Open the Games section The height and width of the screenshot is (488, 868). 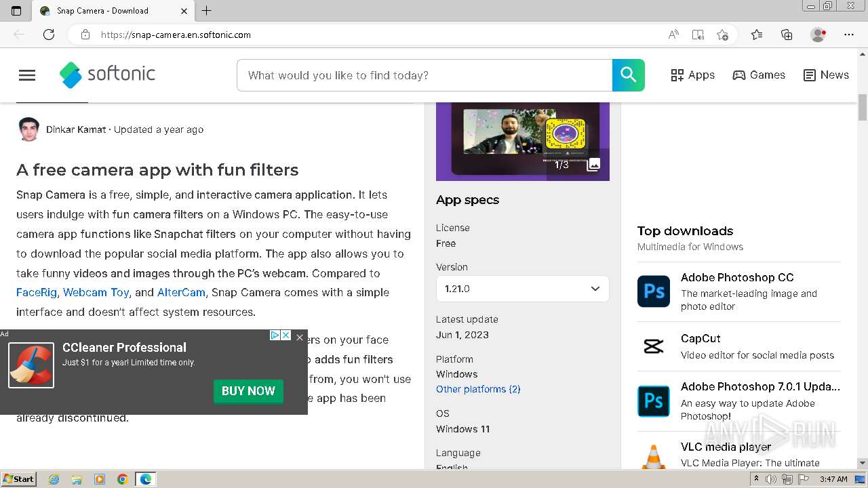(759, 75)
